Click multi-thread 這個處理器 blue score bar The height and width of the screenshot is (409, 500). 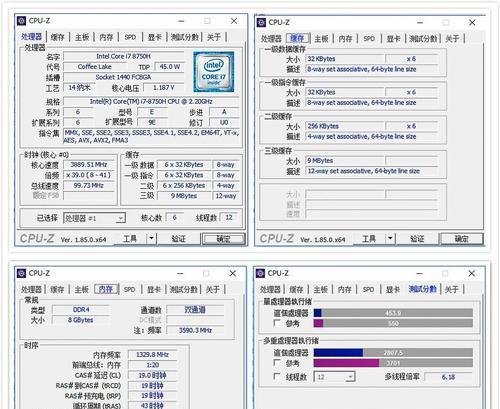click(393, 353)
